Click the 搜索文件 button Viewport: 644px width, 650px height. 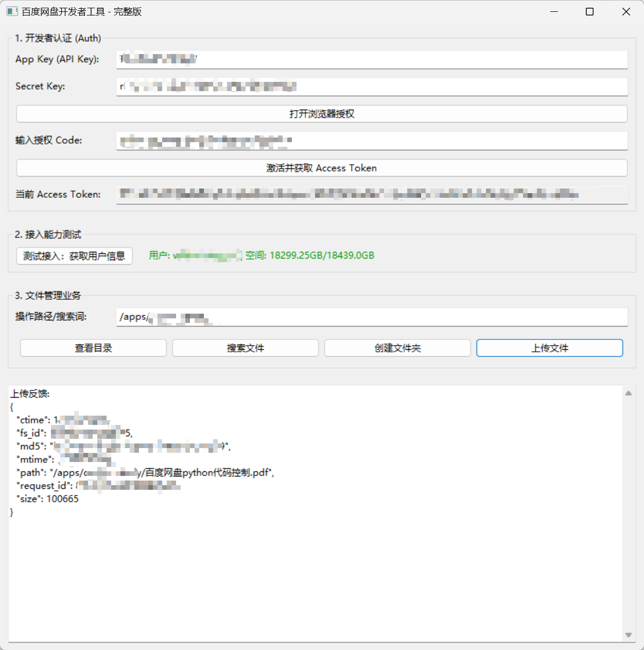(x=246, y=348)
